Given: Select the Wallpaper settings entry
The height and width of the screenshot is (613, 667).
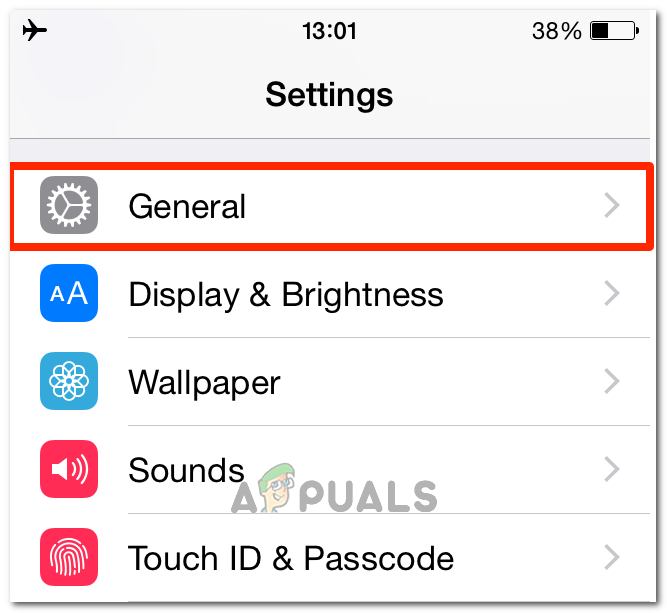Looking at the screenshot, I should click(330, 382).
